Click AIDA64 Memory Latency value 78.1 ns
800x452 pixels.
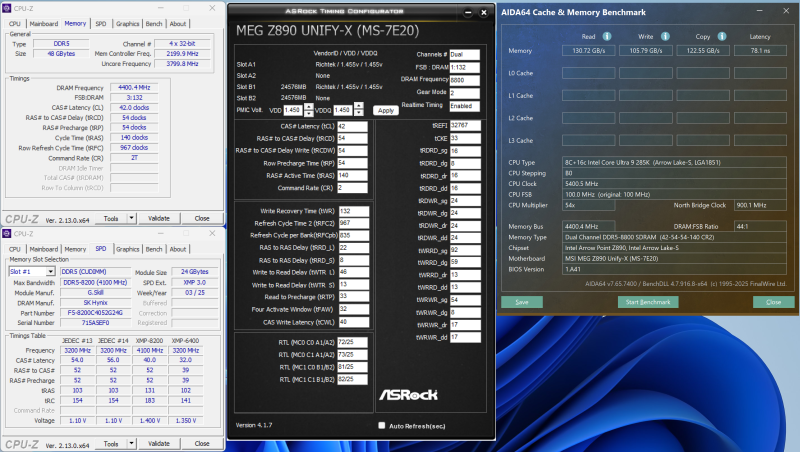point(760,51)
